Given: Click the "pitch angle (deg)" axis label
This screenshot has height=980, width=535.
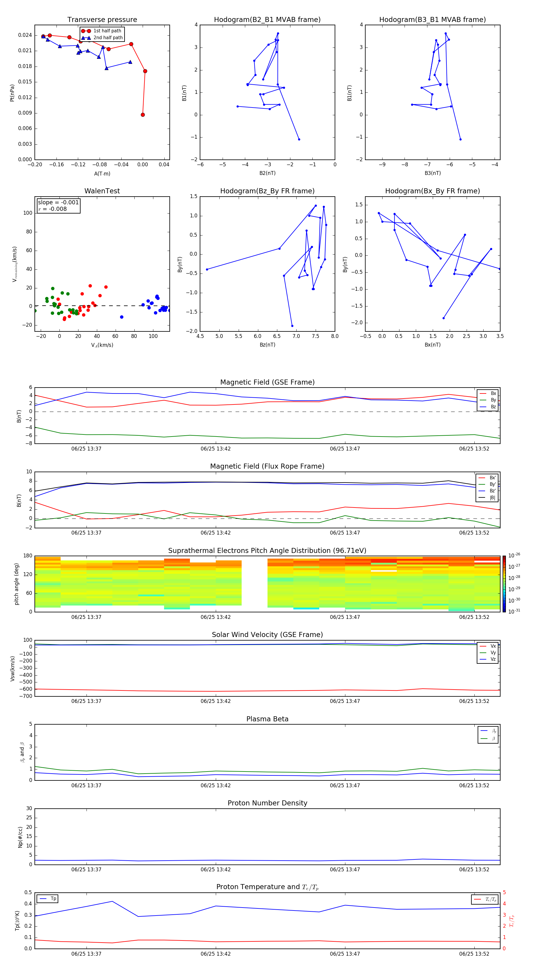Looking at the screenshot, I should 16,584.
